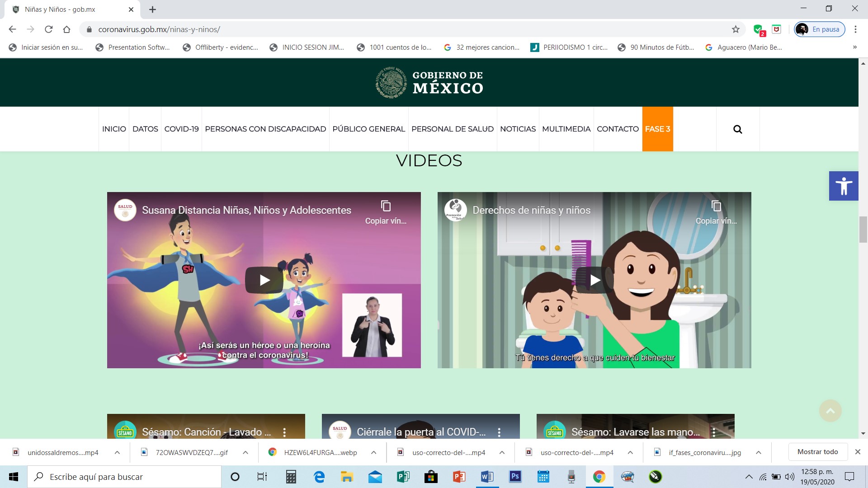Copy link of Susana Distancia video
Viewport: 868px width, 488px height.
(x=386, y=212)
